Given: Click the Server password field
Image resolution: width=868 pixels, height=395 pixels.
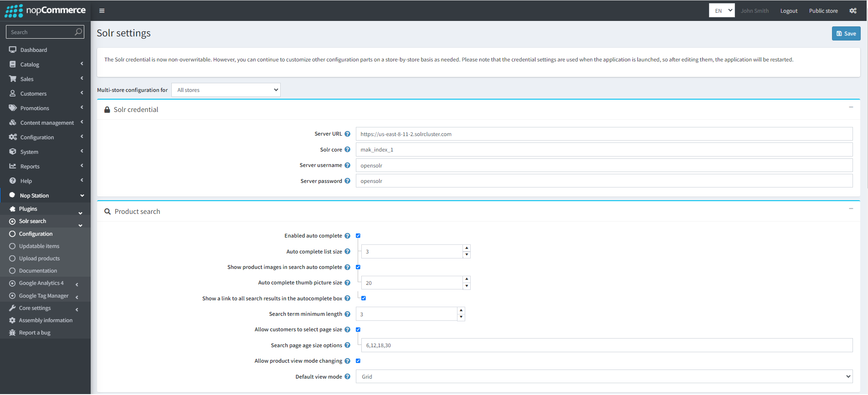Looking at the screenshot, I should point(604,181).
